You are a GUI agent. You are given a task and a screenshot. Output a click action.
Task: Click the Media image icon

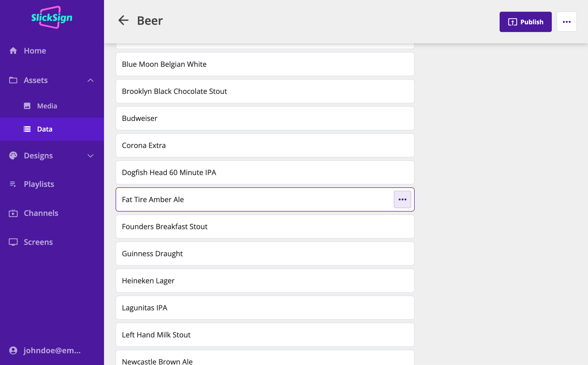27,106
